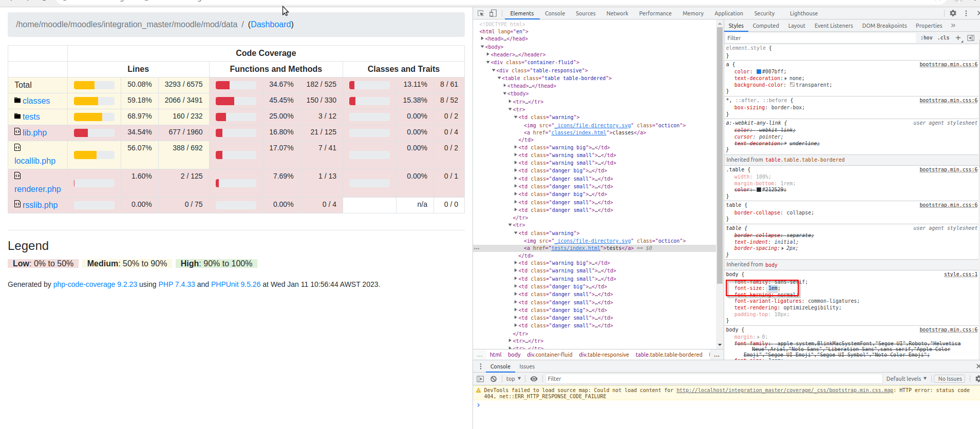The height and width of the screenshot is (429, 980).
Task: Select the Computed styles tab
Action: click(x=766, y=26)
